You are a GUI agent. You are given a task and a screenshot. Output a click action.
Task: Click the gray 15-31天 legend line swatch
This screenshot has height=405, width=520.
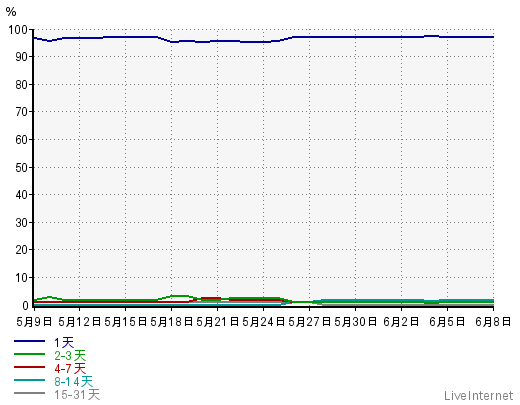tap(29, 393)
